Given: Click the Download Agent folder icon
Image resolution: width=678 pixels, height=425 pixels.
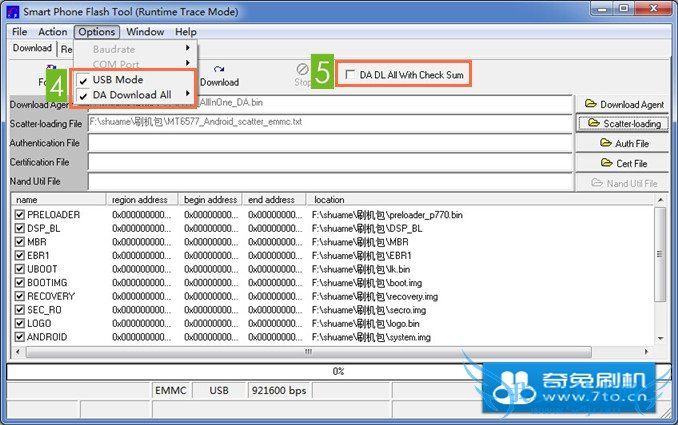Looking at the screenshot, I should [590, 104].
